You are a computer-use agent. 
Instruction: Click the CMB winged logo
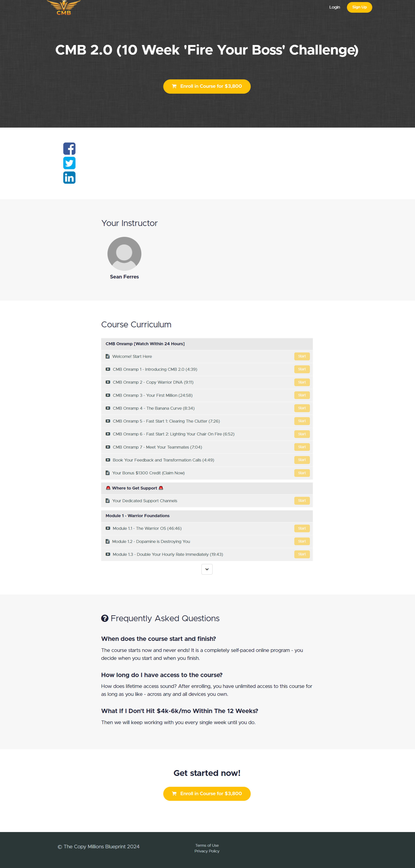click(x=64, y=7)
